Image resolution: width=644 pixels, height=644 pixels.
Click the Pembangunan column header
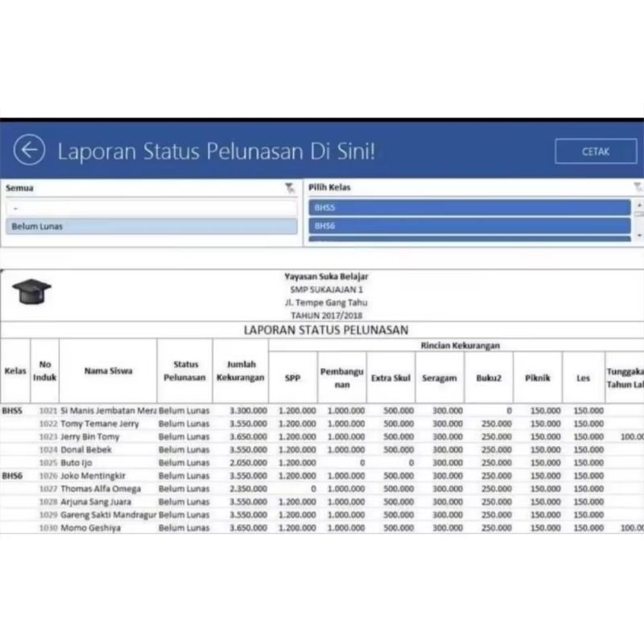click(x=341, y=378)
